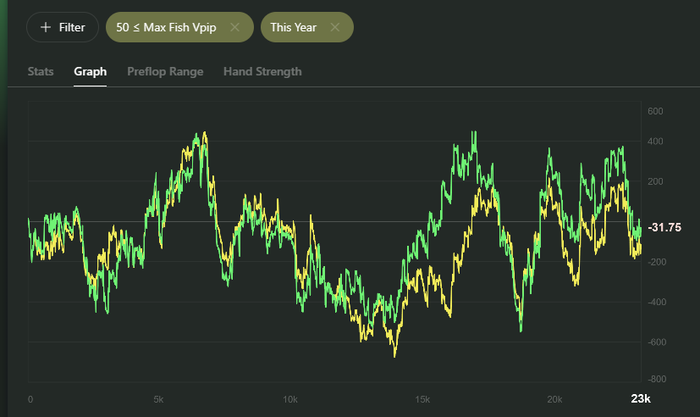This screenshot has height=417, width=700.
Task: Remove the Max Fish Vpip filter
Action: [234, 28]
